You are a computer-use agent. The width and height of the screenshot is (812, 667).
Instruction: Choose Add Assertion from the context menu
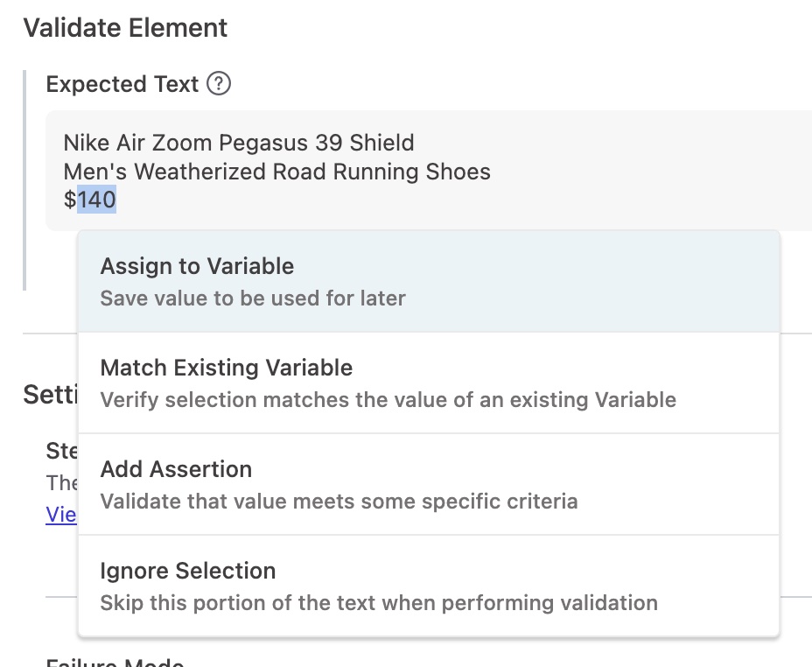(175, 469)
